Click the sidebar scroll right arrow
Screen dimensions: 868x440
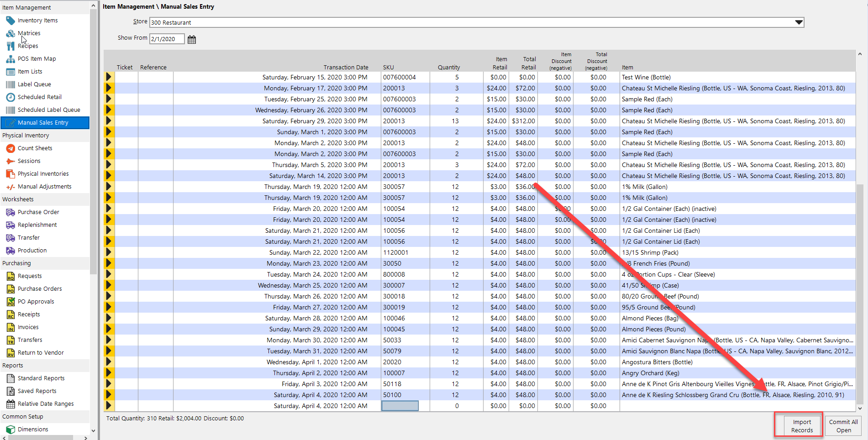click(x=86, y=438)
